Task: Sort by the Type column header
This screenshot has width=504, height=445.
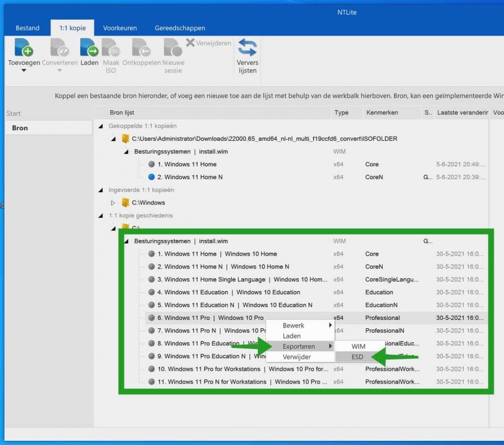Action: (347, 112)
